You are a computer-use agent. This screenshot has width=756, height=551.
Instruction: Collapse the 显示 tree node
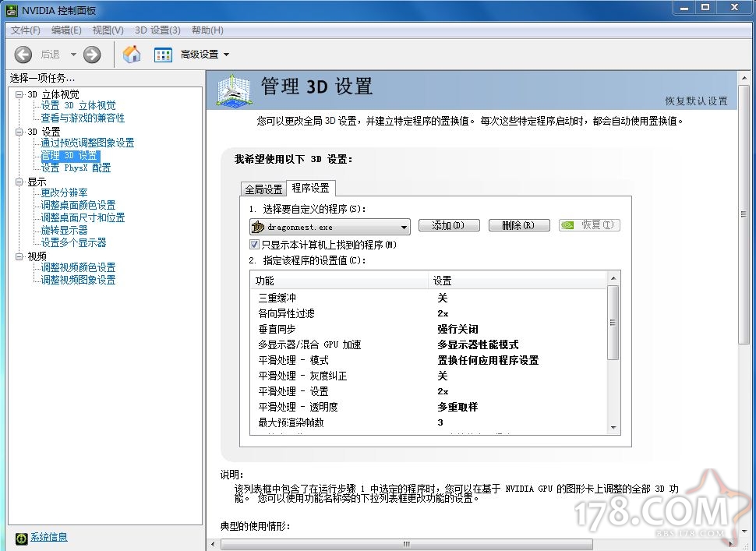pyautogui.click(x=19, y=182)
